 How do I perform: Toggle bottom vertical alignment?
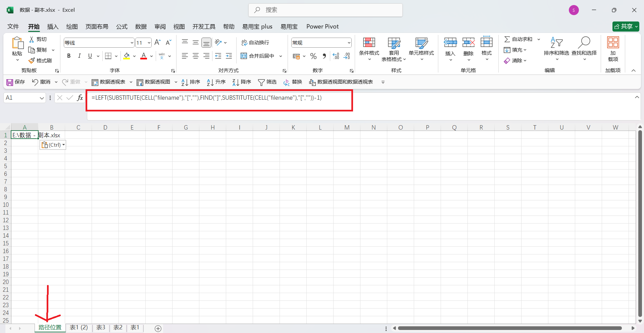point(206,43)
